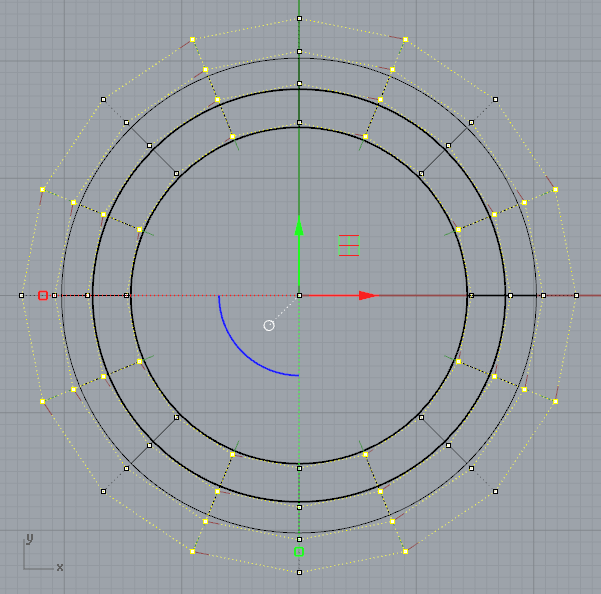The image size is (601, 594).
Task: Select the unselected outer corner point at upper-right
Action: point(495,99)
